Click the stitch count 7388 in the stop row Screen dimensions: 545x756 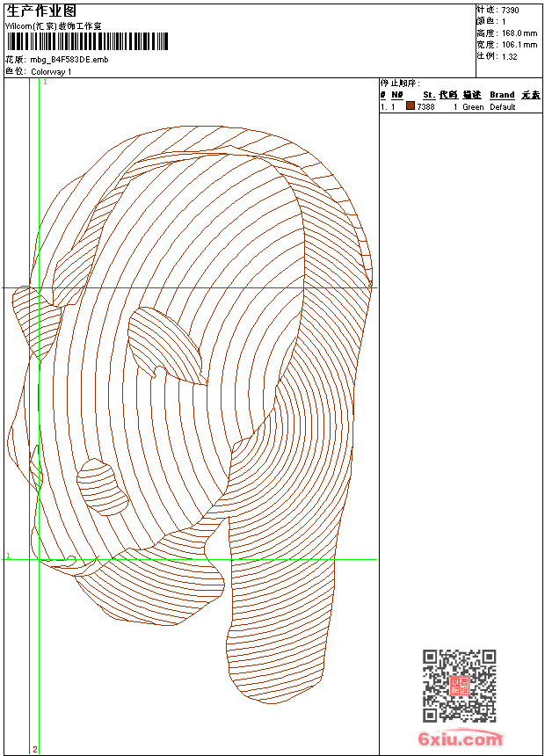(425, 107)
